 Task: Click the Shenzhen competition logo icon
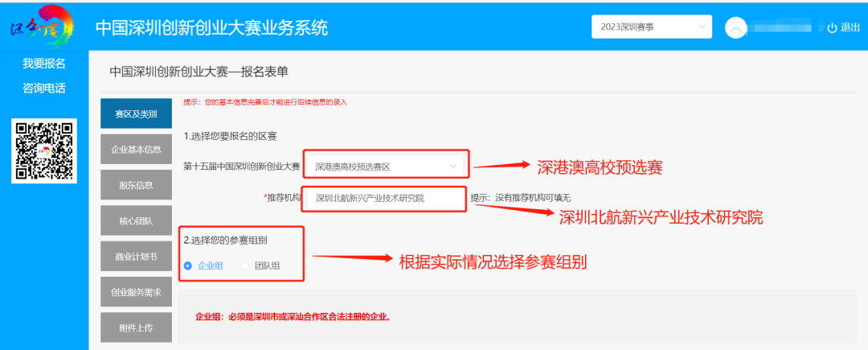pos(43,27)
